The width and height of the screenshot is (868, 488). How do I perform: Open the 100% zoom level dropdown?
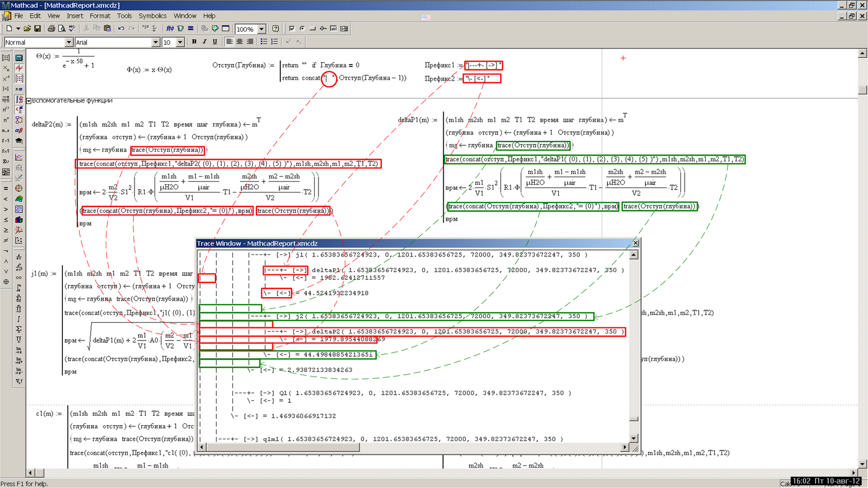[261, 29]
